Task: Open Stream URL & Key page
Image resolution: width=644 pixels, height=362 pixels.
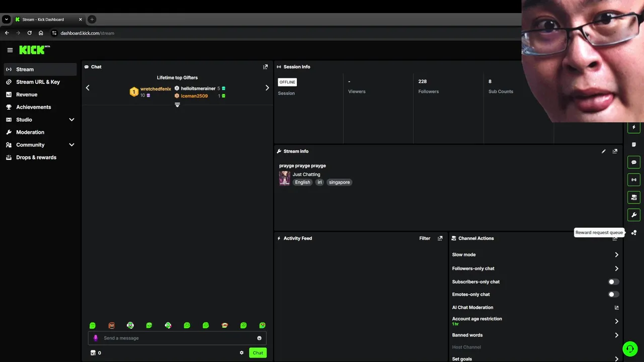Action: (x=39, y=82)
